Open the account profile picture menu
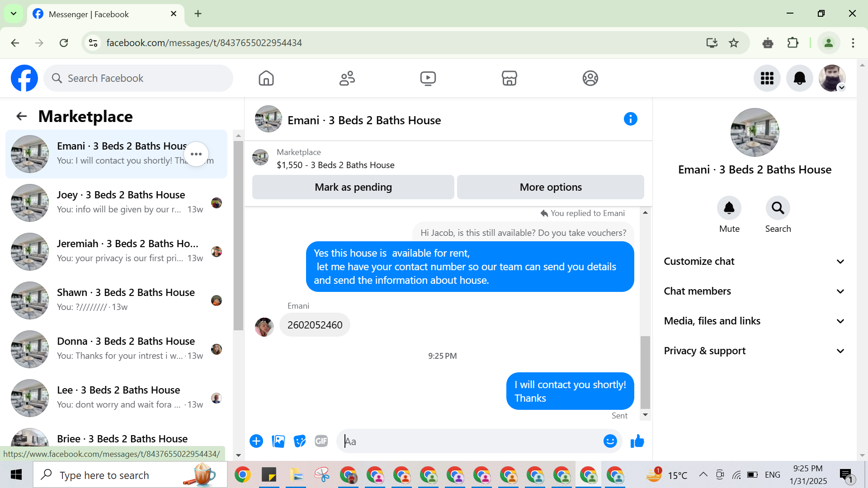The width and height of the screenshot is (868, 488). (832, 78)
